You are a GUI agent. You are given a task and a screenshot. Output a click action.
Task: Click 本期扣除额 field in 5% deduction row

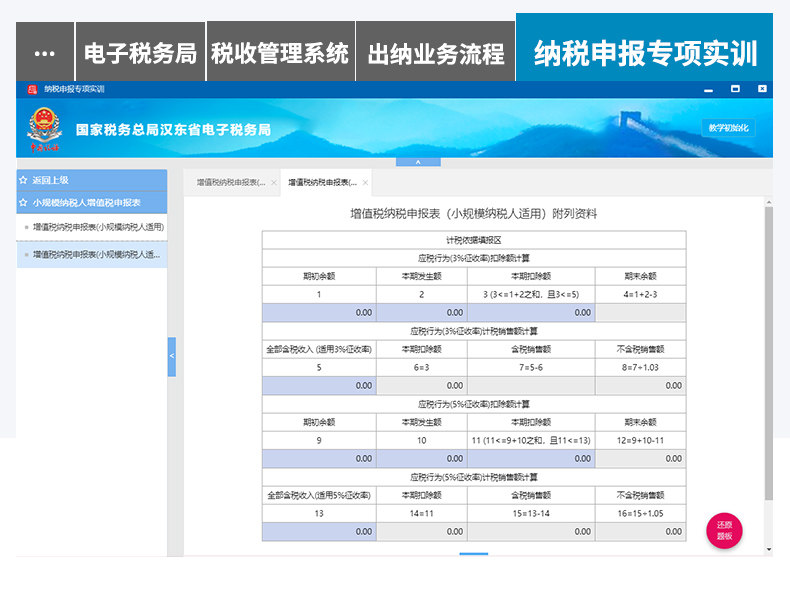point(531,459)
